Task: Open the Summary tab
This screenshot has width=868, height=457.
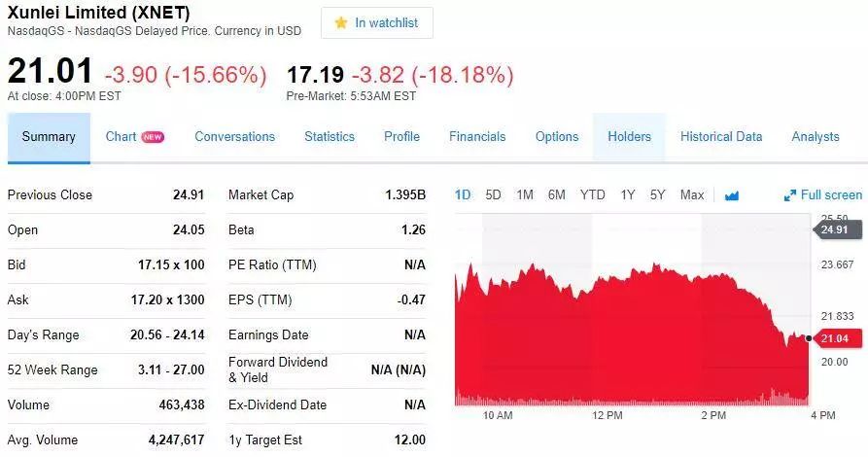Action: tap(49, 137)
